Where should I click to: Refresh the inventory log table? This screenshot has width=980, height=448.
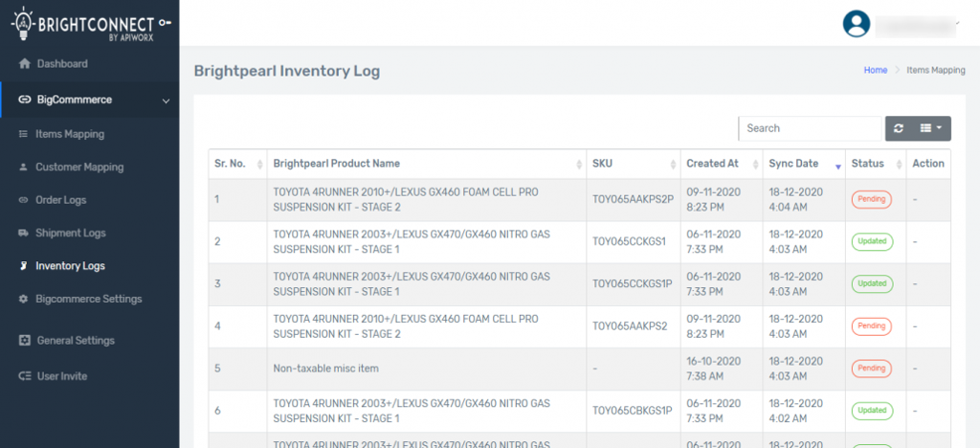coord(899,128)
